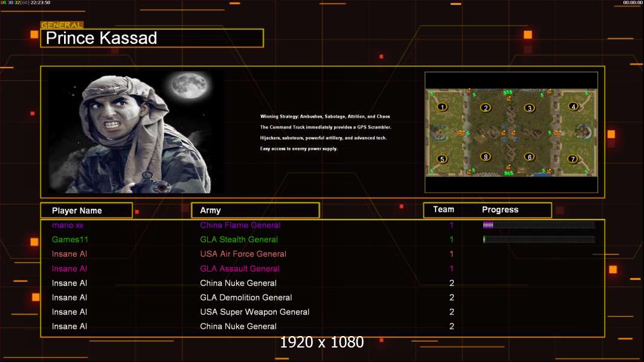Click the USA Super Weapon General army entry
The width and height of the screenshot is (644, 362).
pyautogui.click(x=255, y=312)
